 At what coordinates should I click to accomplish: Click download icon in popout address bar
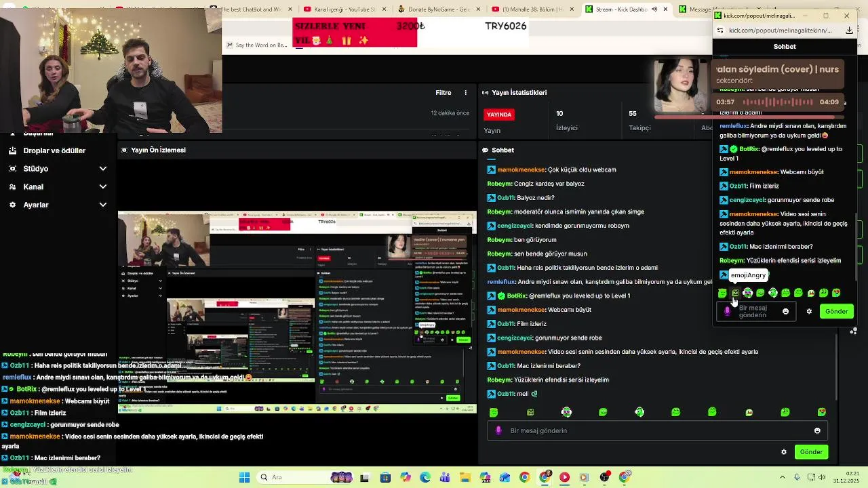coord(849,30)
